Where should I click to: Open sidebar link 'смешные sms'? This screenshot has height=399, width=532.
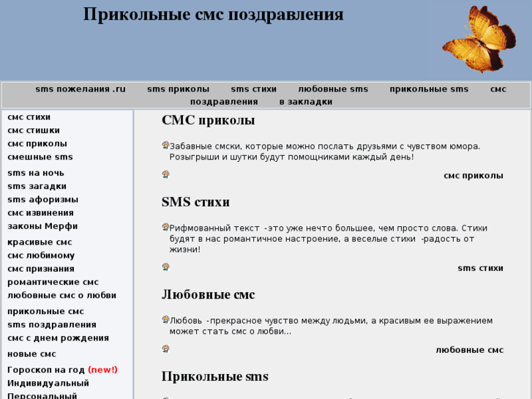tap(40, 157)
